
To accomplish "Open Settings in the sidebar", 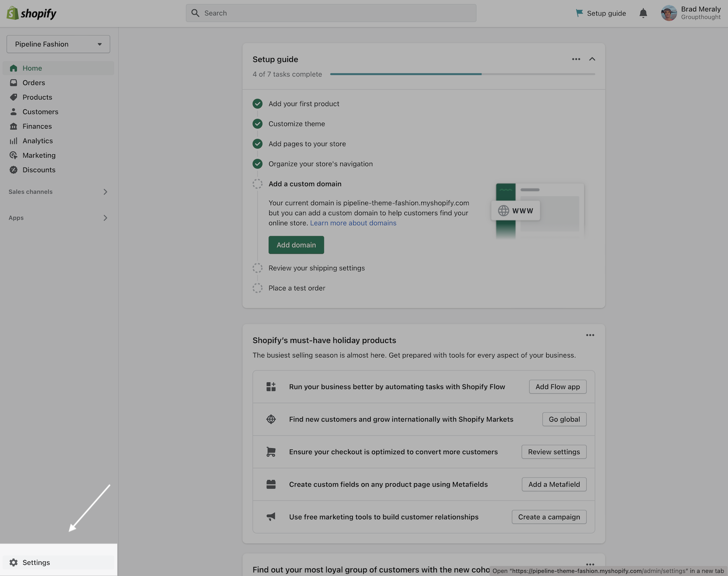I will [x=58, y=562].
